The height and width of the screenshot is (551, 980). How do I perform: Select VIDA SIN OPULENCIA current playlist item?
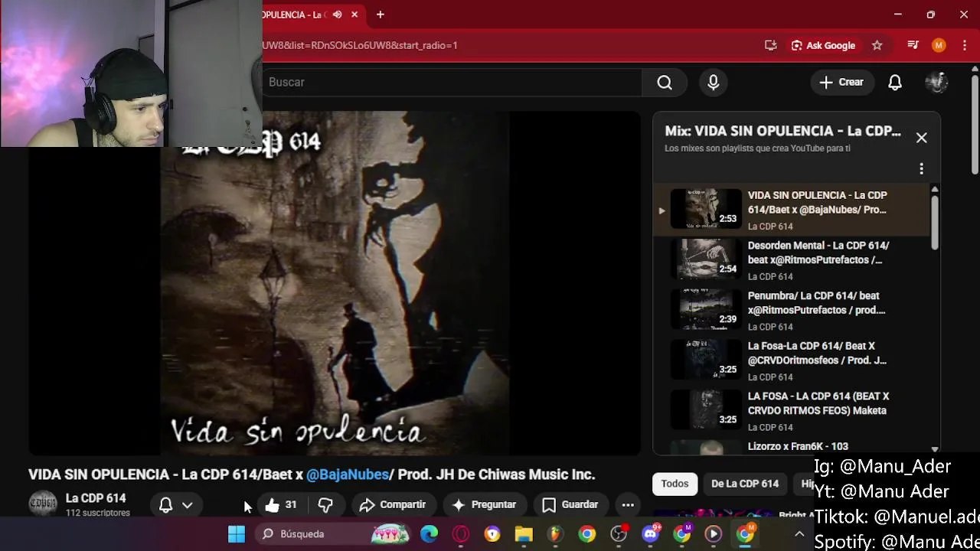pyautogui.click(x=793, y=210)
